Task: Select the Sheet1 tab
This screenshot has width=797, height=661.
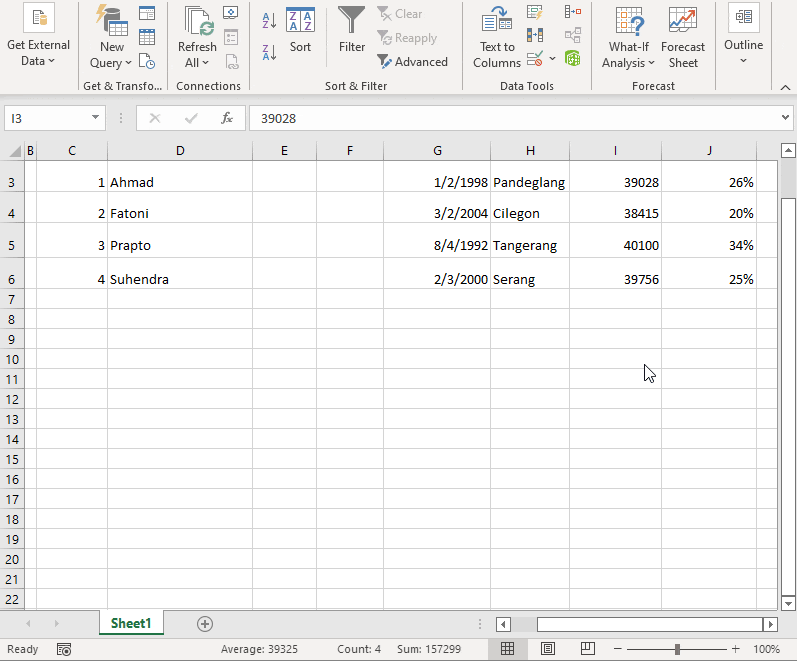Action: tap(131, 623)
